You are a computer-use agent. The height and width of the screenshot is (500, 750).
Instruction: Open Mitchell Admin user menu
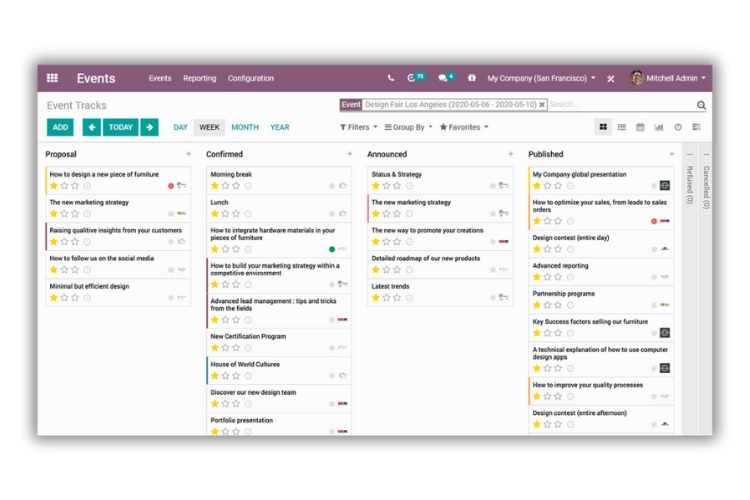pyautogui.click(x=668, y=78)
